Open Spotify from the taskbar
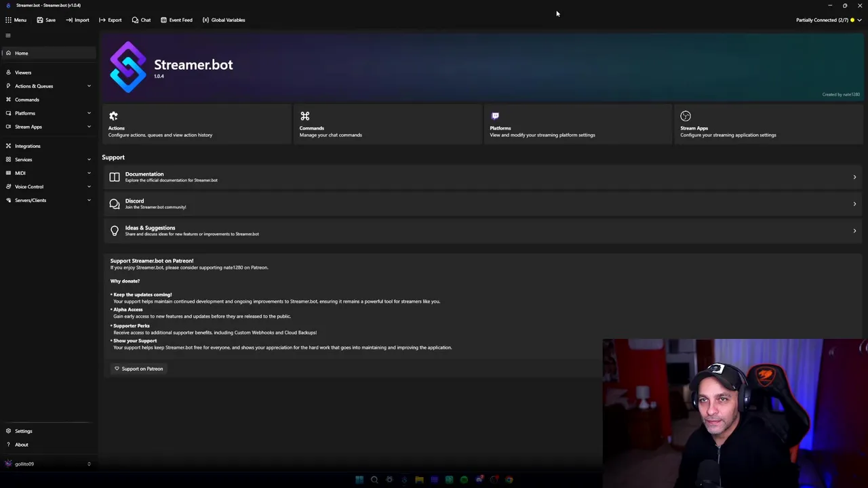The image size is (868, 488). coord(464,480)
